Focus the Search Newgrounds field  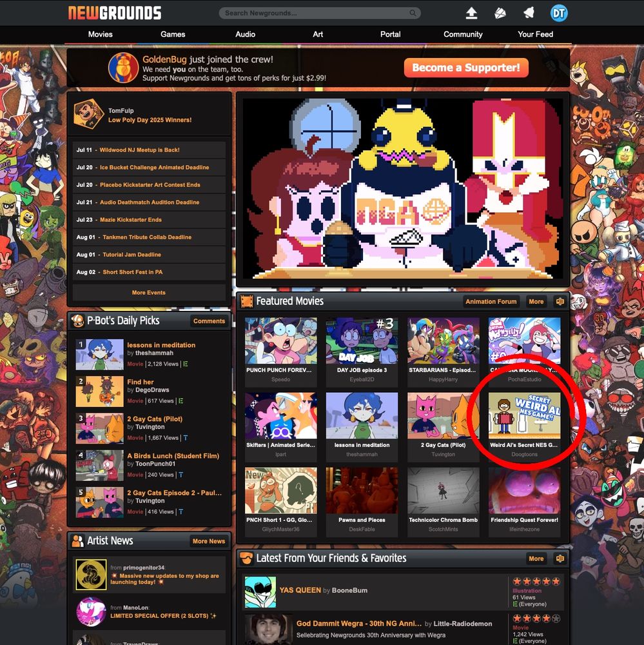click(320, 13)
